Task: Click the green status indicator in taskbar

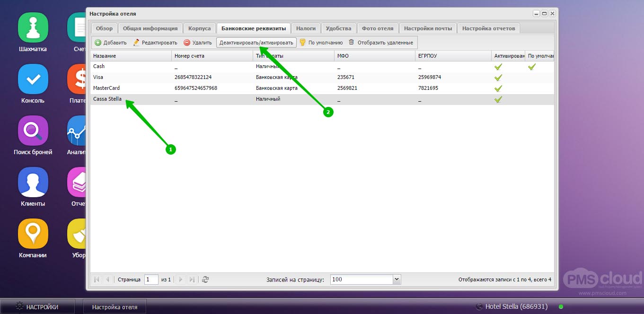Action: (561, 306)
